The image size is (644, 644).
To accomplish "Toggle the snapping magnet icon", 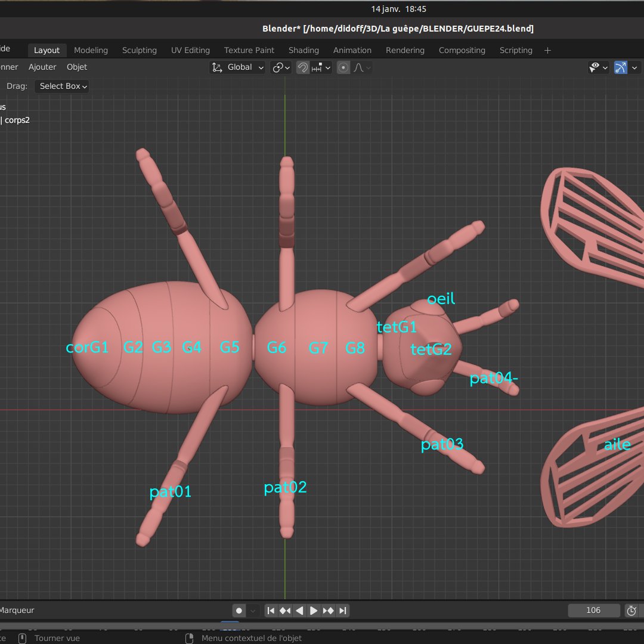I will [303, 67].
